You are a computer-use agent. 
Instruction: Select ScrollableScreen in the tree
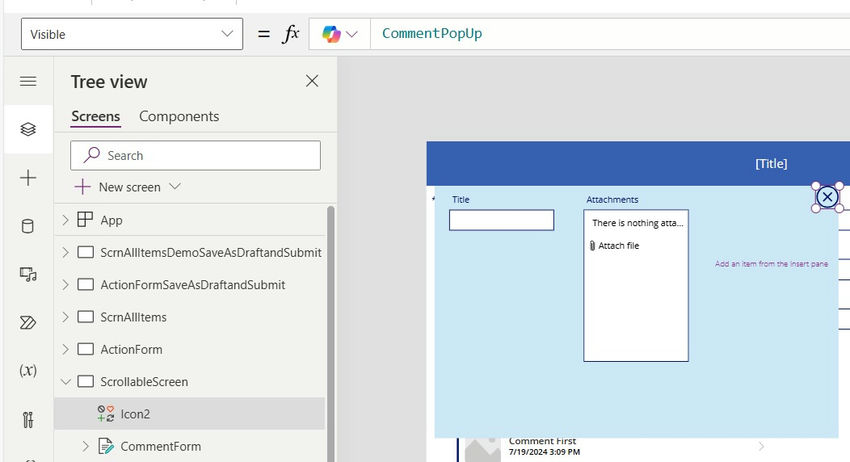pos(144,382)
